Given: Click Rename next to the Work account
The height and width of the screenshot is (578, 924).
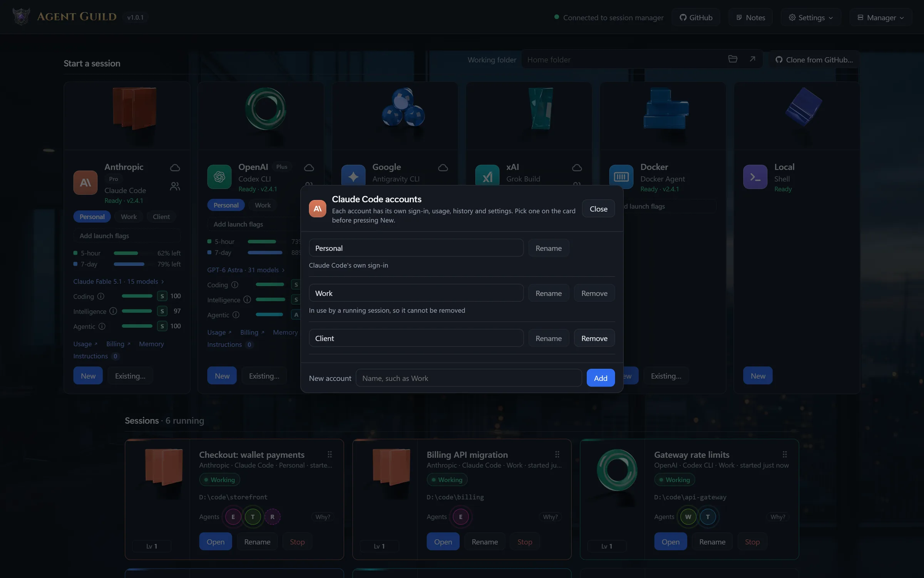Looking at the screenshot, I should click(x=549, y=293).
